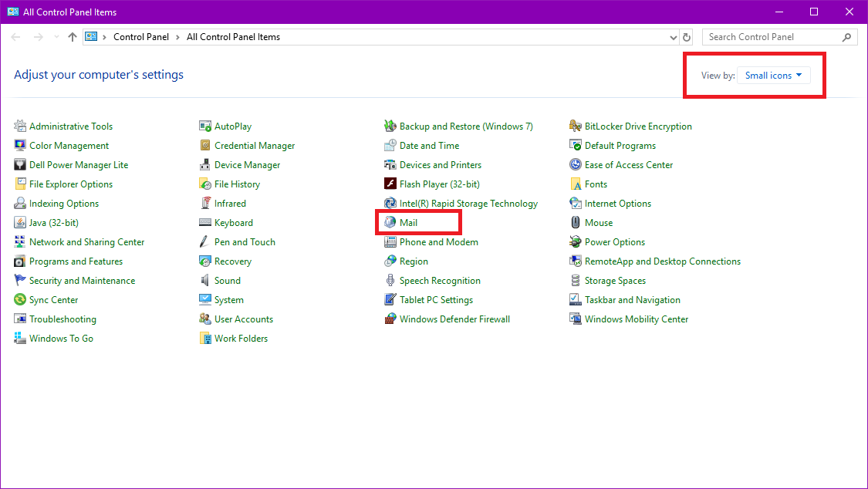Click the search magnifier icon
868x489 pixels.
(846, 38)
